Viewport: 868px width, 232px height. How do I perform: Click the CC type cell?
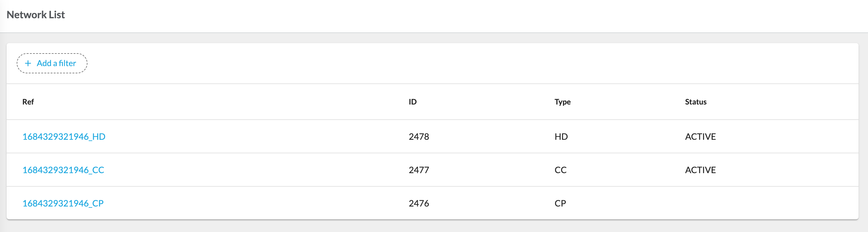(x=560, y=170)
